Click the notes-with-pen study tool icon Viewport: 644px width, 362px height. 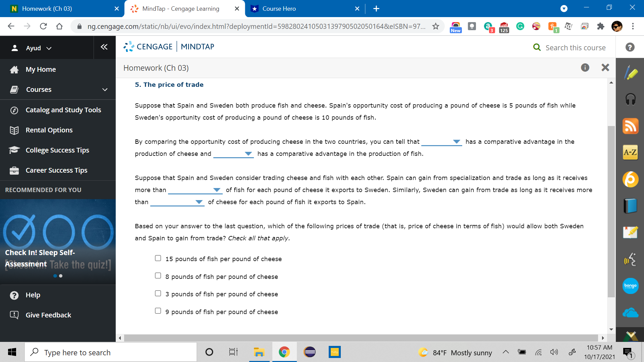(x=630, y=232)
